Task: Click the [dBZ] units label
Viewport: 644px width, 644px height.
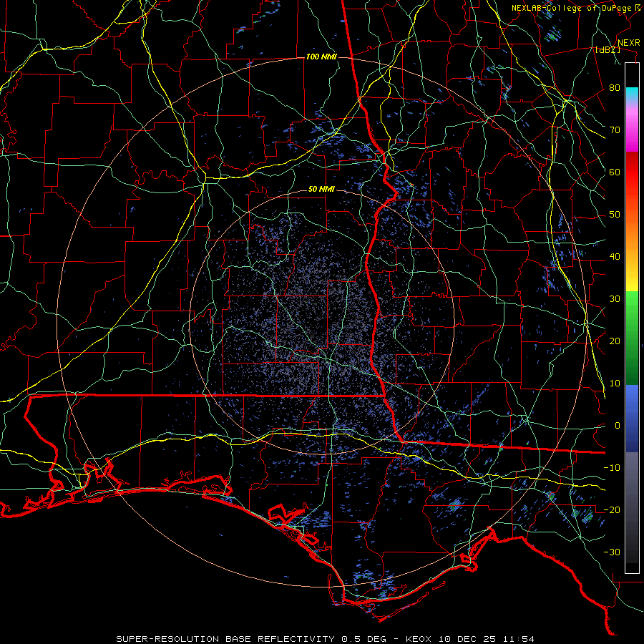Action: [x=608, y=49]
